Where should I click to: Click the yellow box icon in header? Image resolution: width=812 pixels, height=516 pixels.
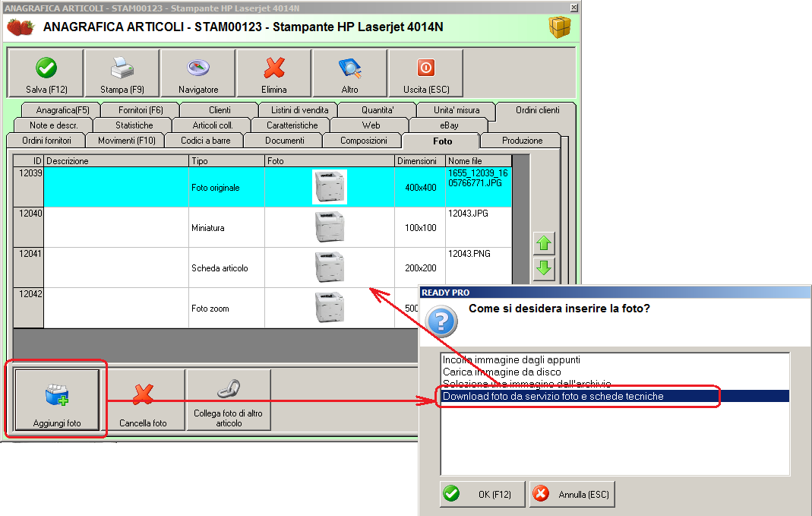(x=560, y=27)
